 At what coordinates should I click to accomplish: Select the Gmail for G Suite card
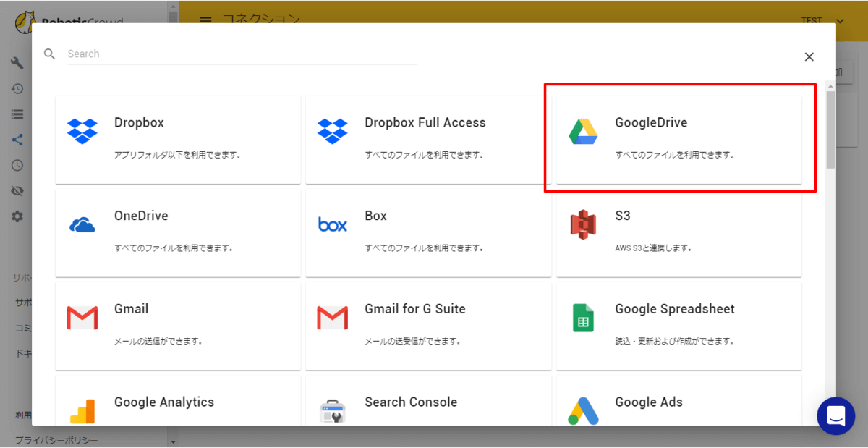pyautogui.click(x=428, y=326)
